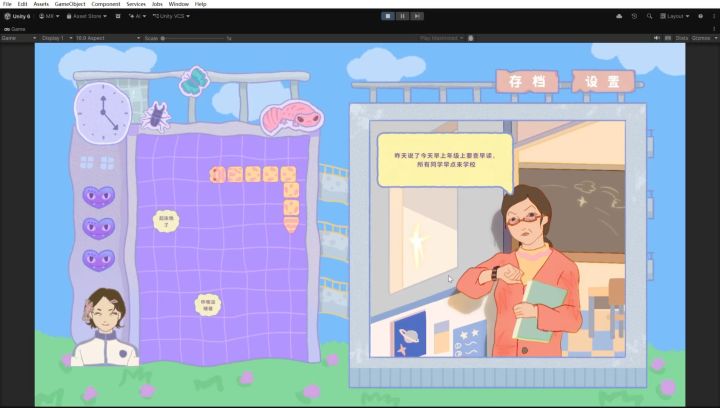Open the Window menu

pyautogui.click(x=179, y=4)
